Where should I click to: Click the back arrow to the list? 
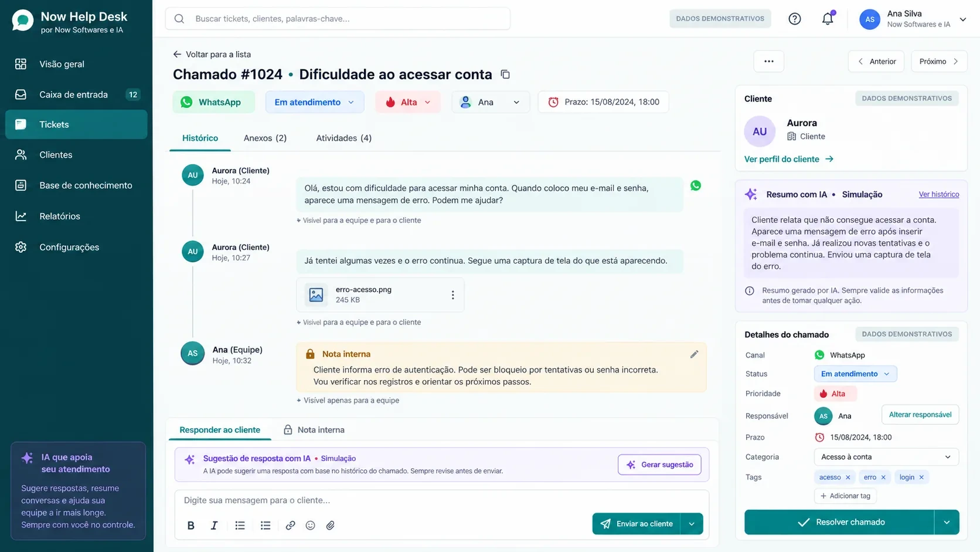point(177,54)
